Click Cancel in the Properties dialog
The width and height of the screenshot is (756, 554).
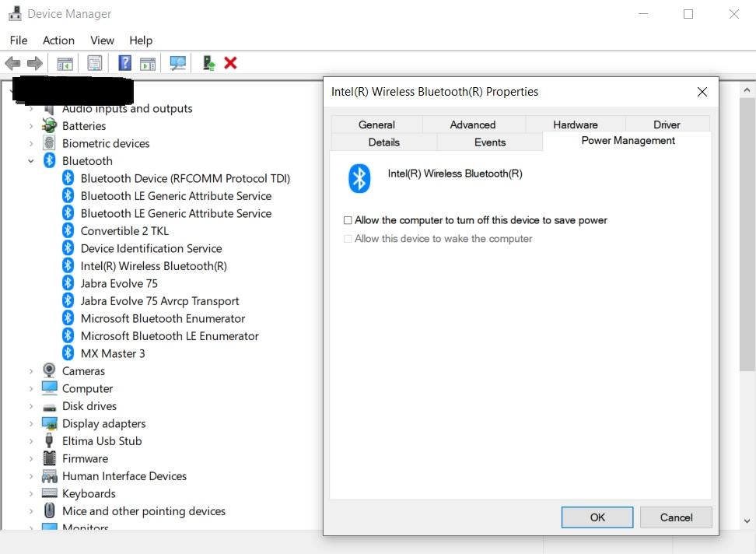tap(676, 517)
